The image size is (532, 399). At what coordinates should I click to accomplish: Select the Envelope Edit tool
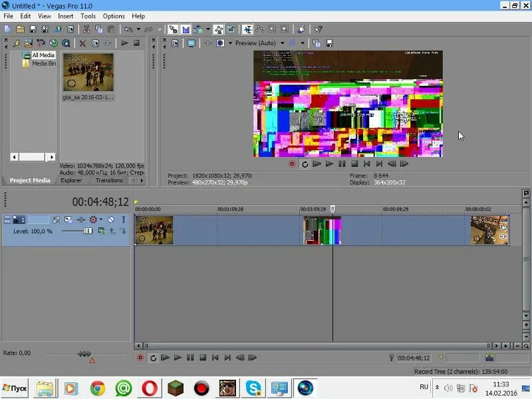260,29
